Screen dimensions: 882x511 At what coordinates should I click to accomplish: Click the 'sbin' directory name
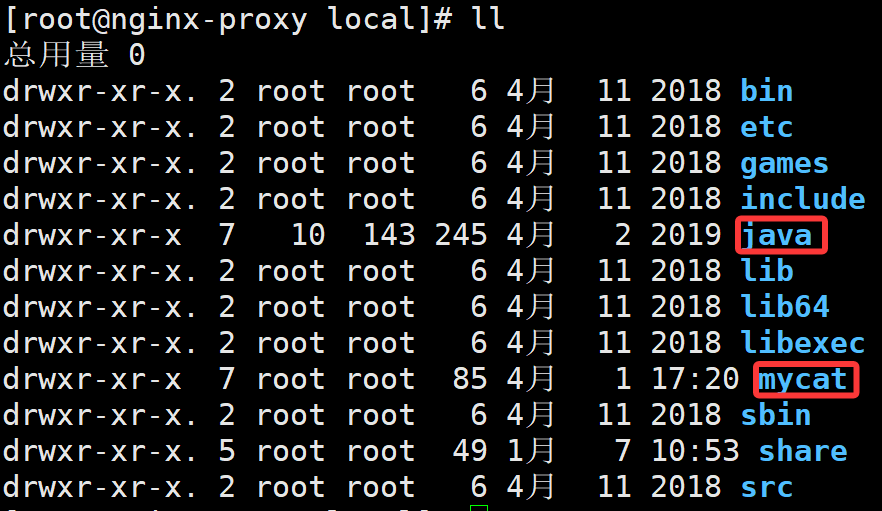pyautogui.click(x=776, y=415)
